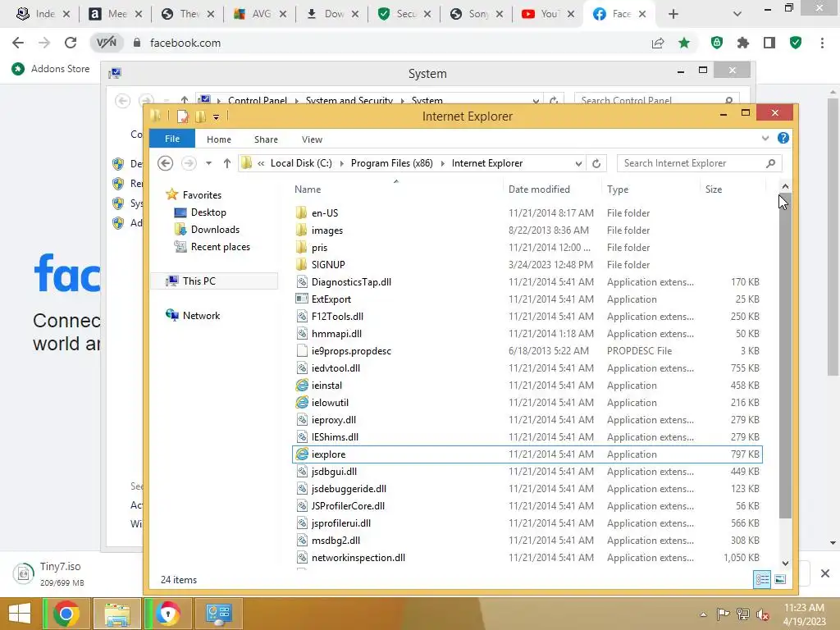Click Quick Access Properties icon in title bar
The image size is (840, 630).
tap(183, 116)
